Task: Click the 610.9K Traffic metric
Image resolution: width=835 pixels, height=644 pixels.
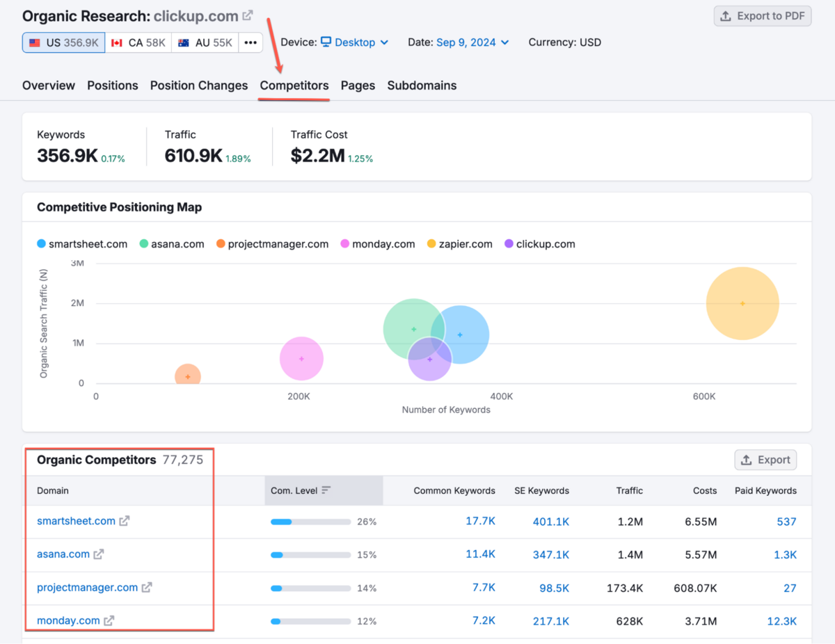Action: pyautogui.click(x=193, y=156)
